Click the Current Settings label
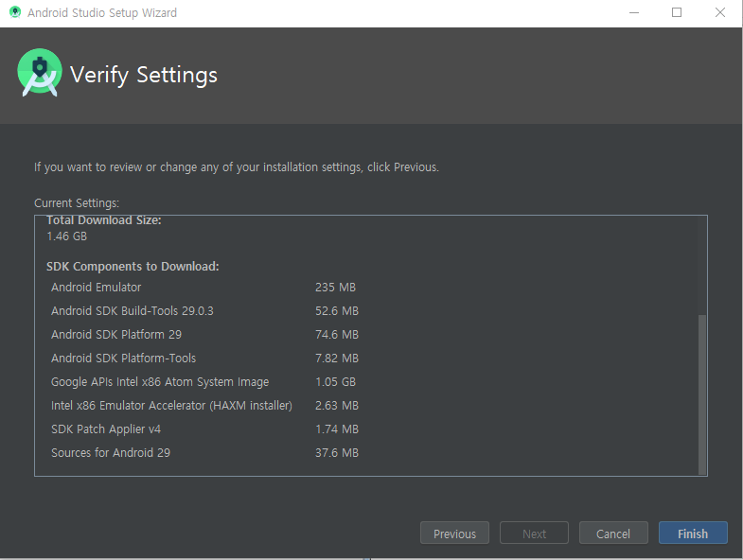 [77, 203]
